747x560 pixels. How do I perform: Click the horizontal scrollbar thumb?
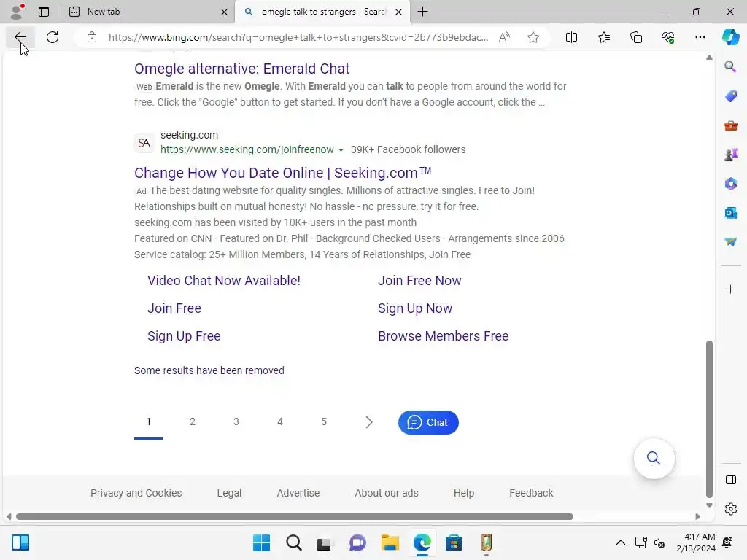point(295,517)
